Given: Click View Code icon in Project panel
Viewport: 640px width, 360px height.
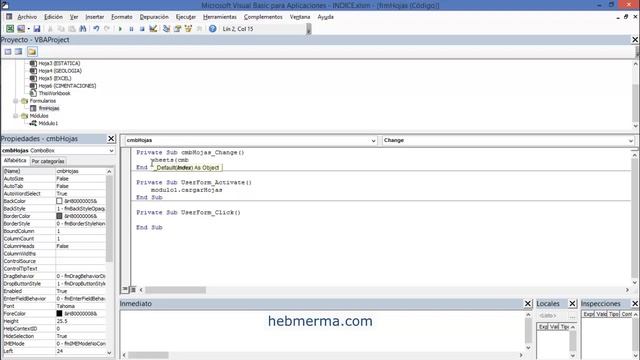Looking at the screenshot, I should (x=8, y=51).
